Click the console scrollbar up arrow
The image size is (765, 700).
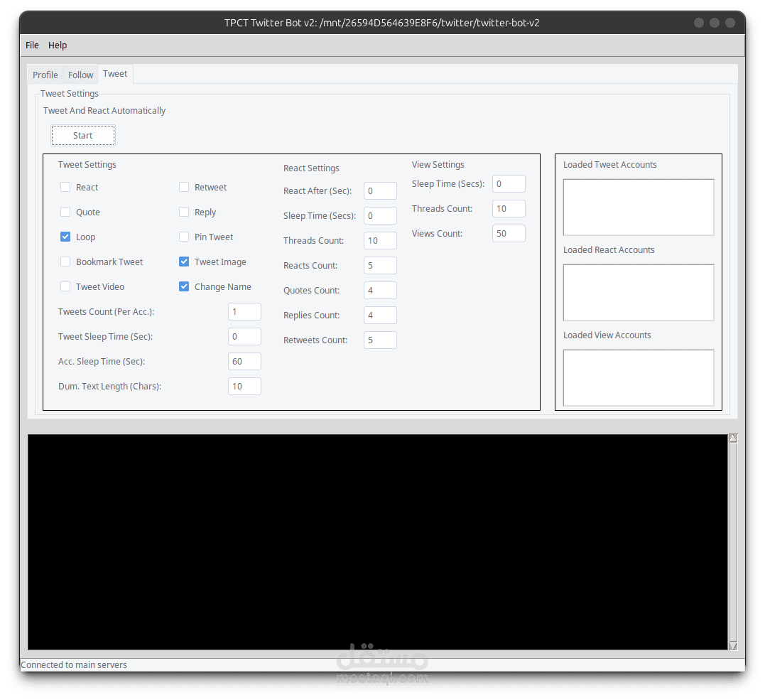[733, 438]
